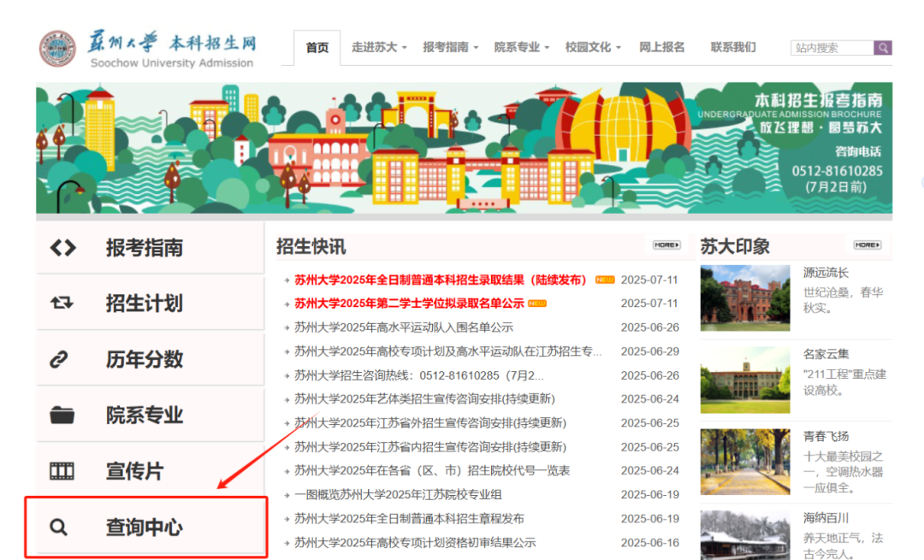Expand the 走进苏大 dropdown menu
This screenshot has height=560, width=924.
379,47
